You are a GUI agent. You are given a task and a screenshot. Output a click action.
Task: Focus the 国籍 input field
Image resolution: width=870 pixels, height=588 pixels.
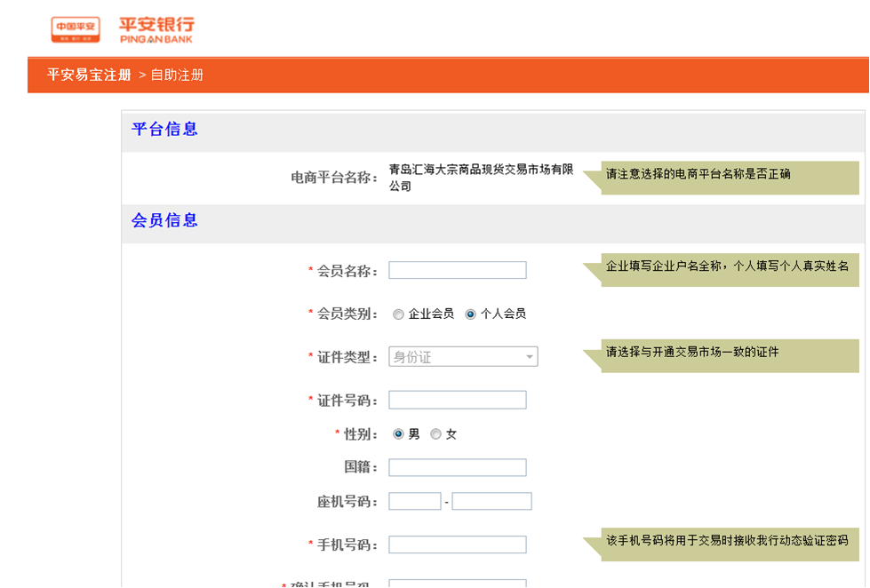point(457,467)
